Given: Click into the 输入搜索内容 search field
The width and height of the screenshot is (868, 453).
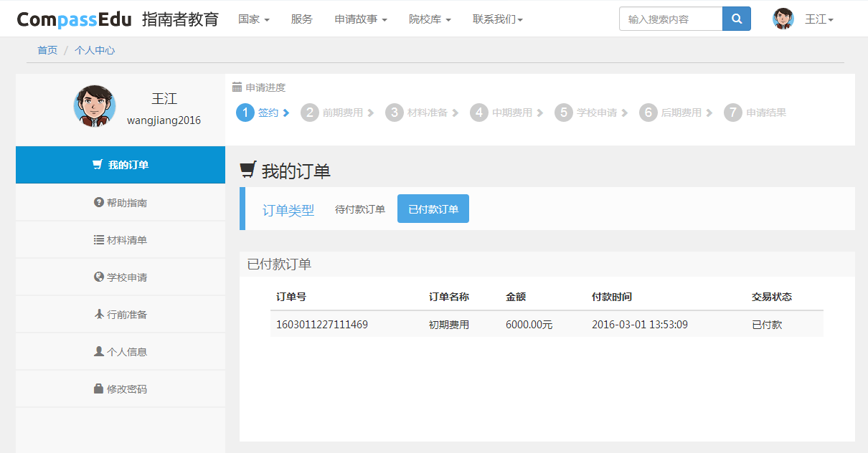Looking at the screenshot, I should pos(671,19).
